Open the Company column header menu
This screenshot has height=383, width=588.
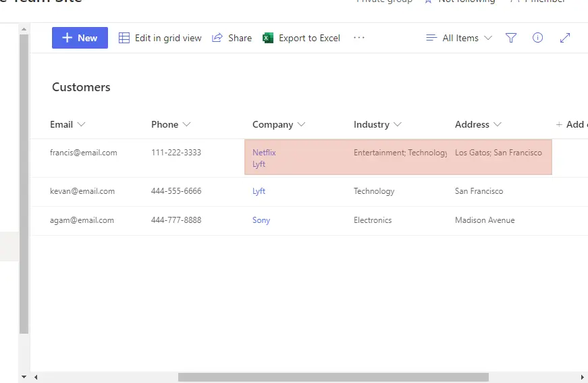tap(279, 124)
